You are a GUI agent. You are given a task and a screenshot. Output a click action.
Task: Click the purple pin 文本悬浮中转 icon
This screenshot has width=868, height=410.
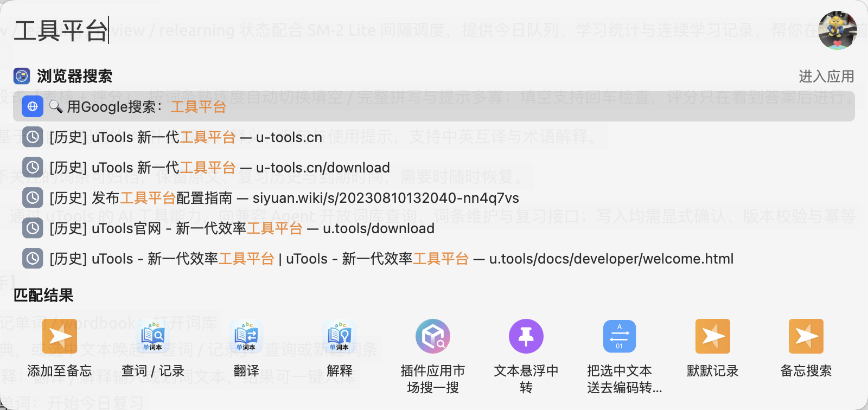click(526, 336)
